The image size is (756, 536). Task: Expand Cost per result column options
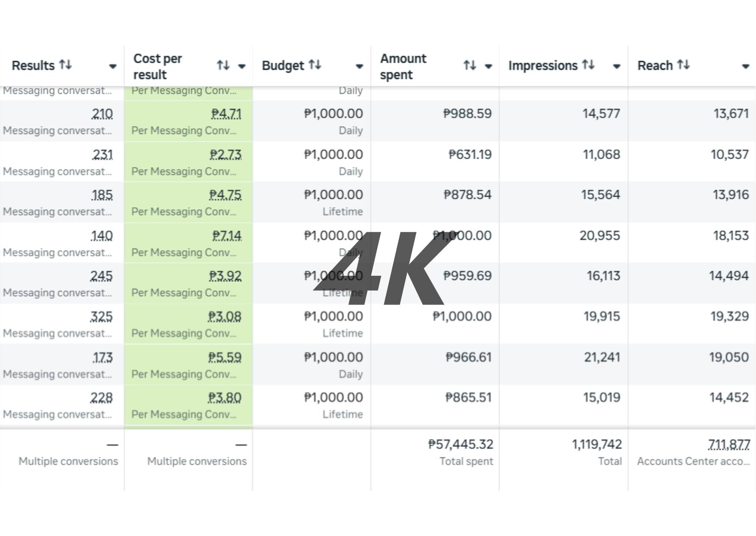[242, 67]
